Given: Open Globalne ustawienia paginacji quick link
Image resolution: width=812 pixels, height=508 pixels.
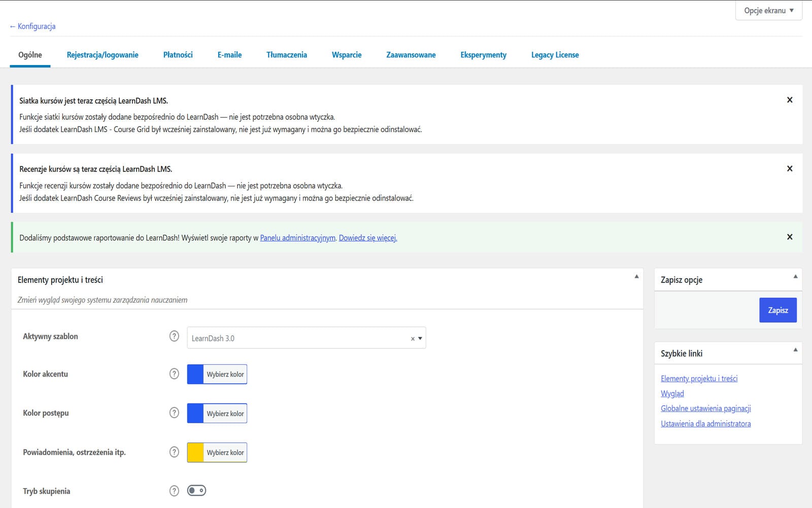Looking at the screenshot, I should click(706, 408).
